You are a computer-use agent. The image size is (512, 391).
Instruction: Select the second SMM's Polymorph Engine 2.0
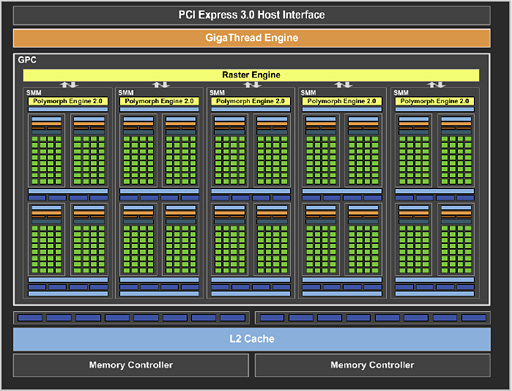[159, 101]
